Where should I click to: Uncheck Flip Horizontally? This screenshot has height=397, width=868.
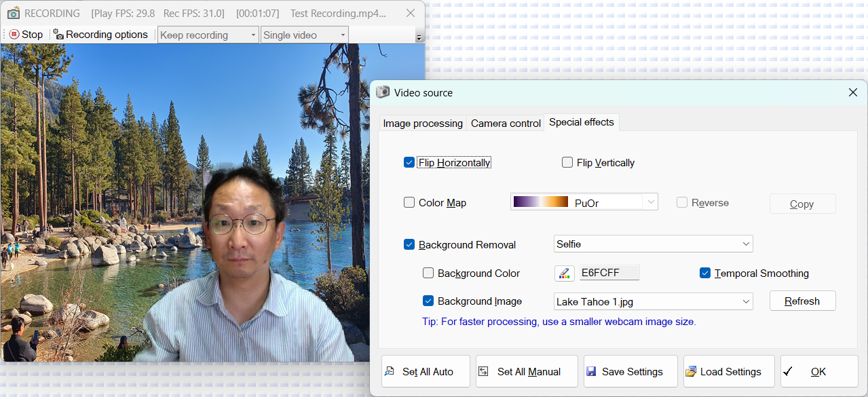click(409, 163)
